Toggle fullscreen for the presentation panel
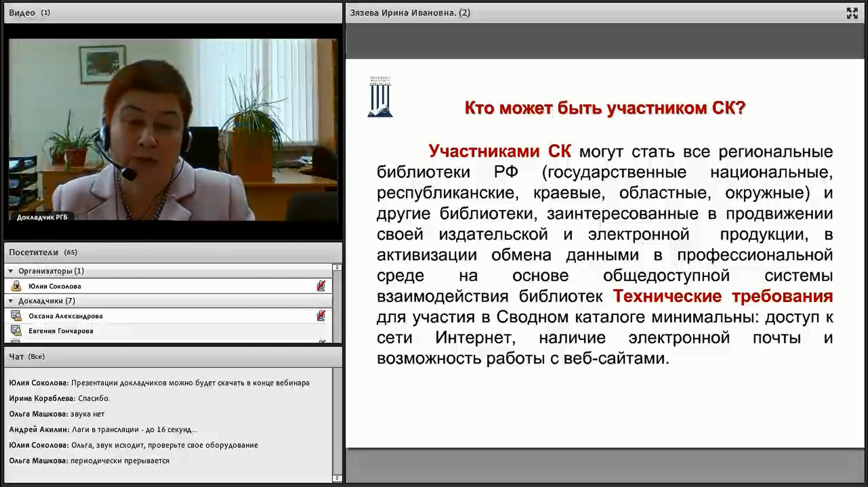 click(x=852, y=13)
